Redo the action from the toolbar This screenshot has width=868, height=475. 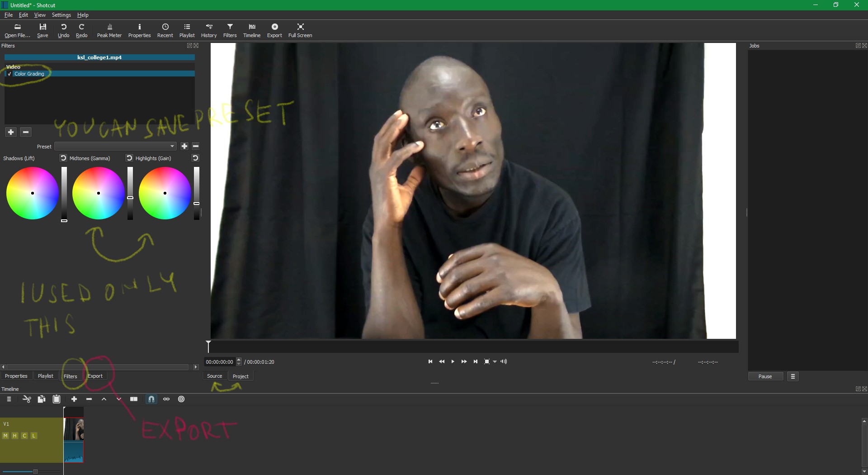[x=82, y=30]
